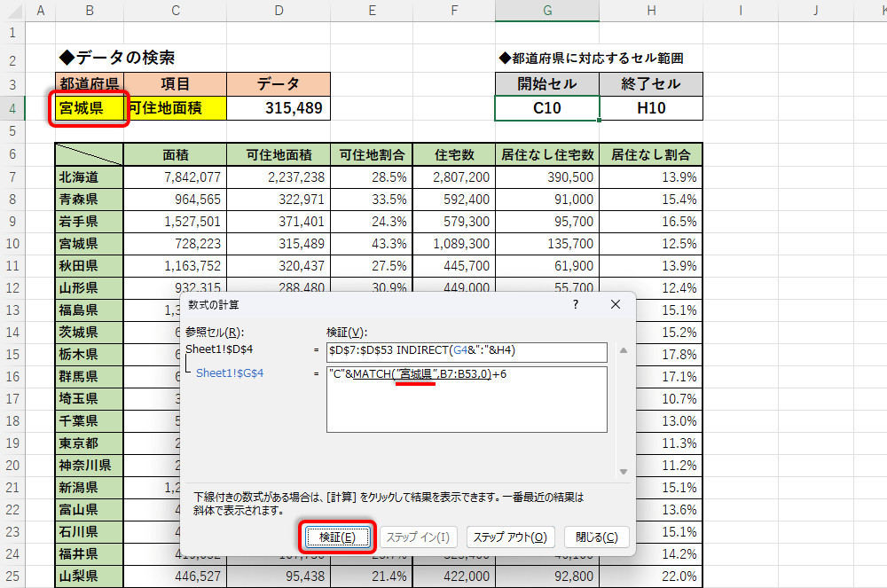Image resolution: width=887 pixels, height=588 pixels.
Task: Close the 数式の計算 dialog with X
Action: [616, 304]
